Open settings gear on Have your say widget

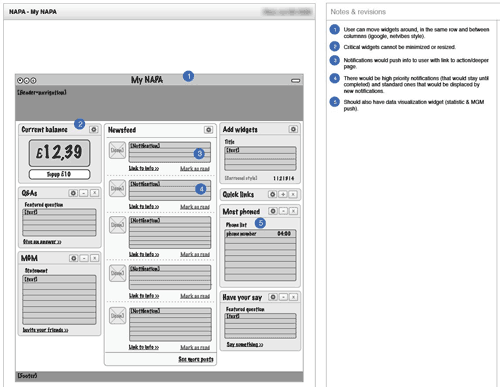[x=273, y=297]
